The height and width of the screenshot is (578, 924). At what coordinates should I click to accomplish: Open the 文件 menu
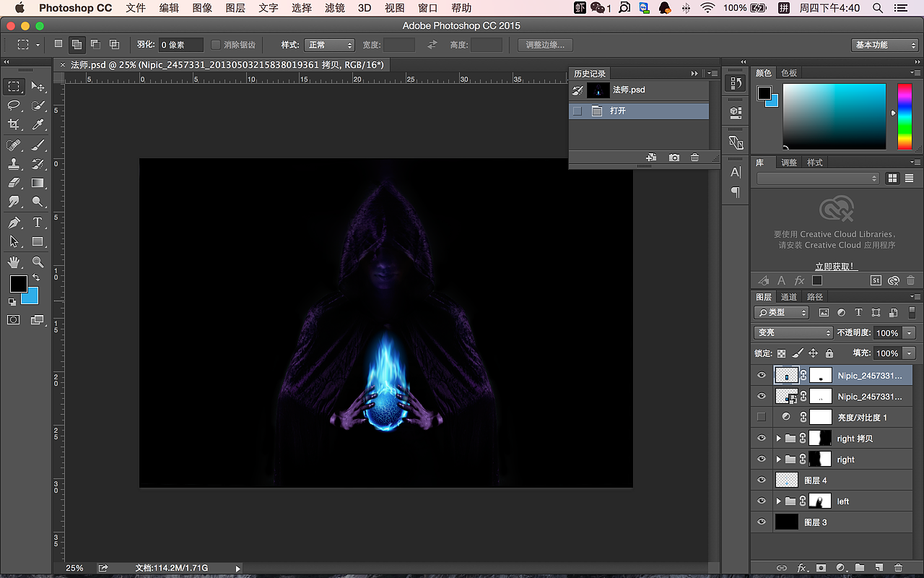136,8
